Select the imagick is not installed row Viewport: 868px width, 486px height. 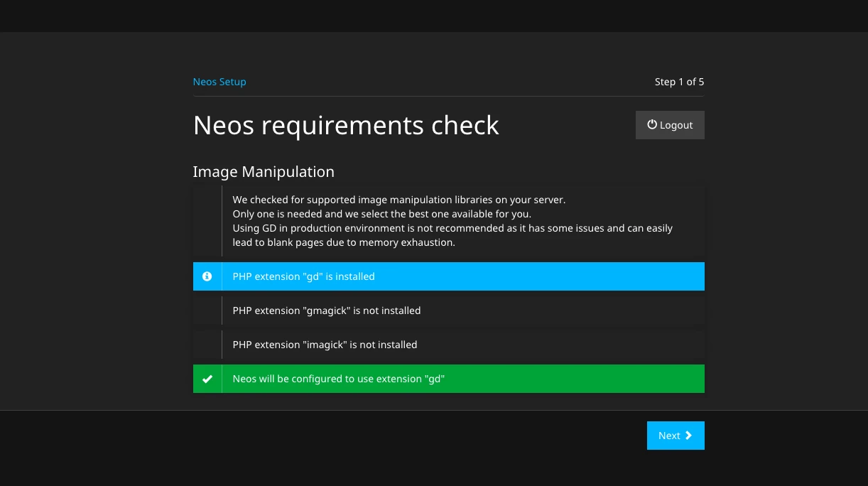(x=449, y=345)
